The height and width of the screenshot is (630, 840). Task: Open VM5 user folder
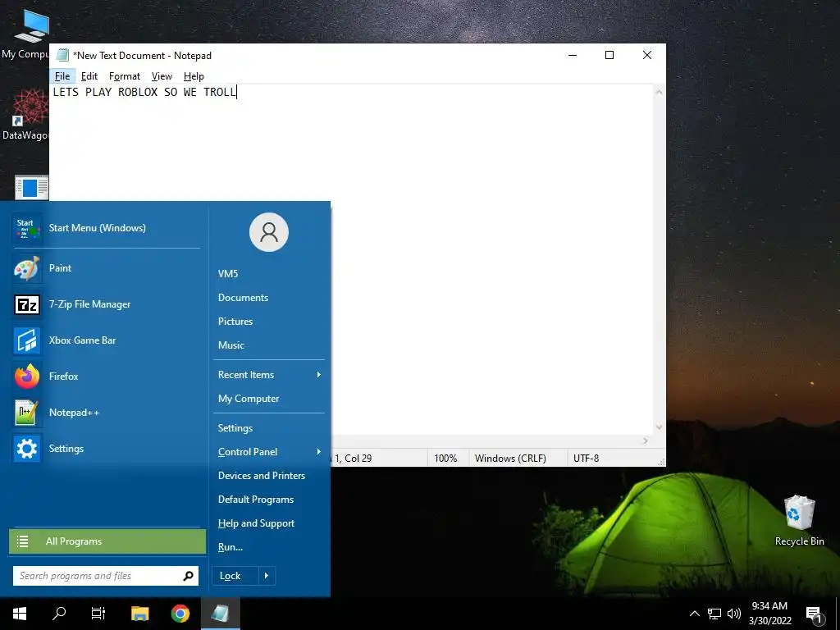[228, 274]
